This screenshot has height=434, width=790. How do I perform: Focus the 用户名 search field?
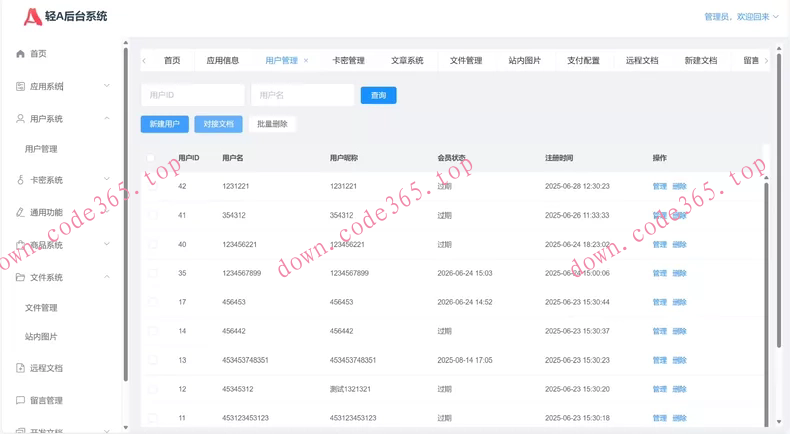302,95
